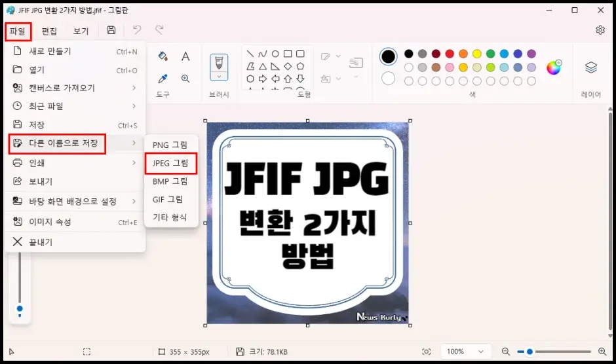The image size is (616, 364).
Task: Select 열기 menu entry
Action: click(75, 70)
